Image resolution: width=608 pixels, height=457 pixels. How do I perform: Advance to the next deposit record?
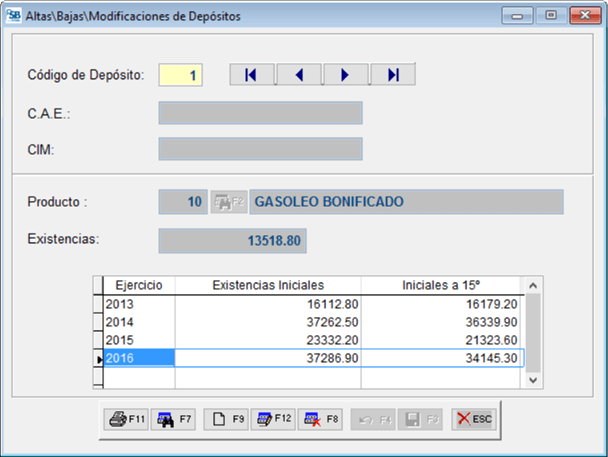click(x=345, y=75)
